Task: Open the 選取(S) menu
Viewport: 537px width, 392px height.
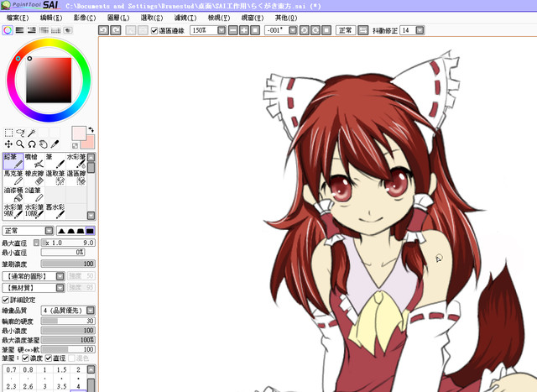Action: [x=152, y=18]
